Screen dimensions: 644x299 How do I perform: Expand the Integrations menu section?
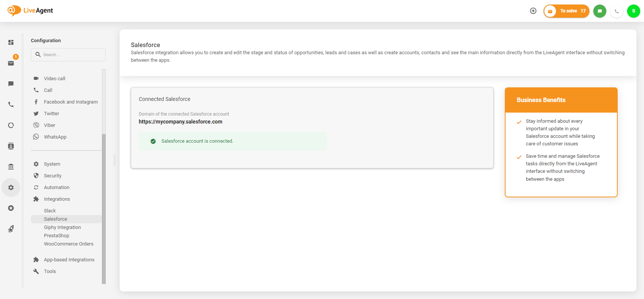point(57,199)
